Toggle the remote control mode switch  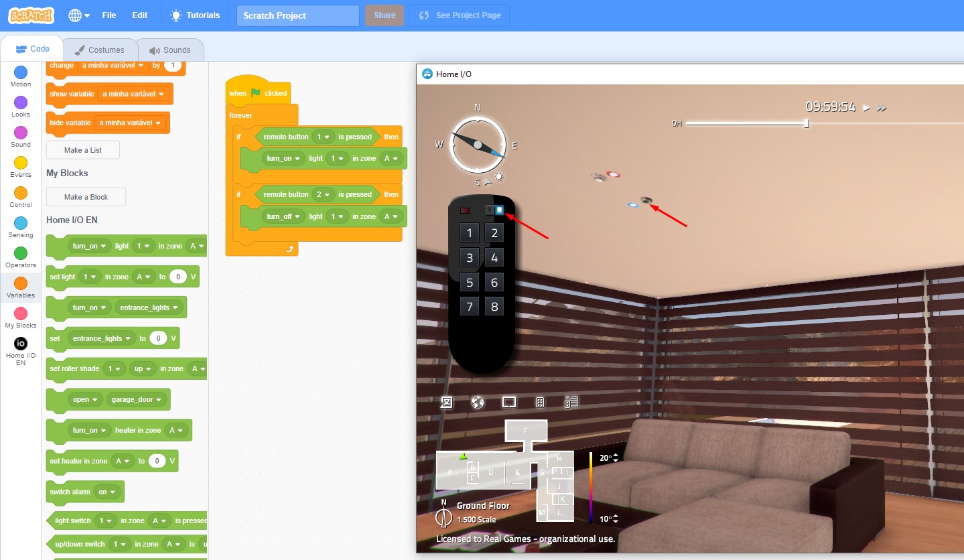494,210
